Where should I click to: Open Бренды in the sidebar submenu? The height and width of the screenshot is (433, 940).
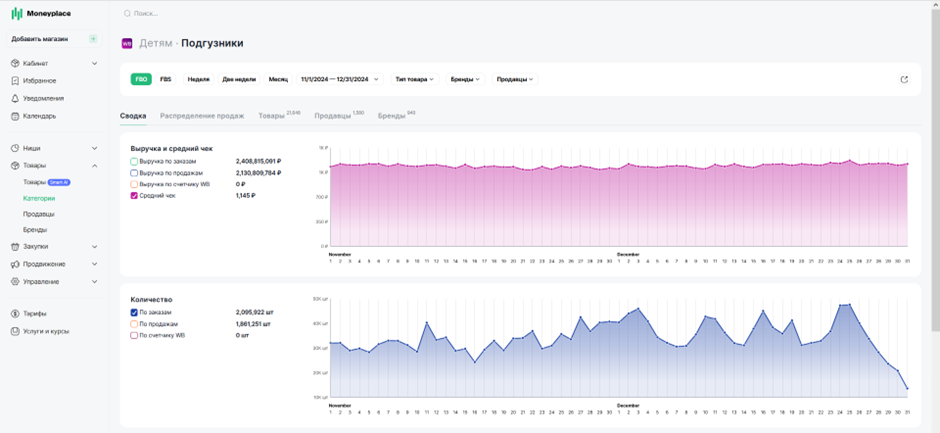(35, 230)
